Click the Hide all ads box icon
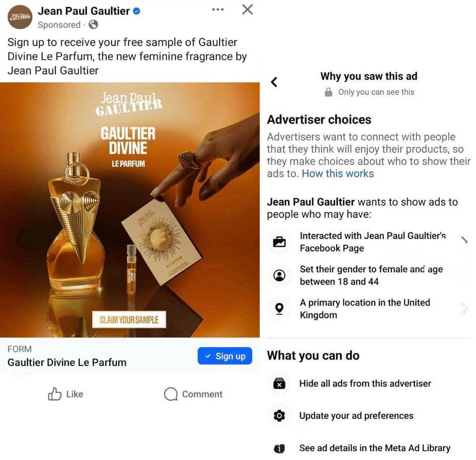 279,383
